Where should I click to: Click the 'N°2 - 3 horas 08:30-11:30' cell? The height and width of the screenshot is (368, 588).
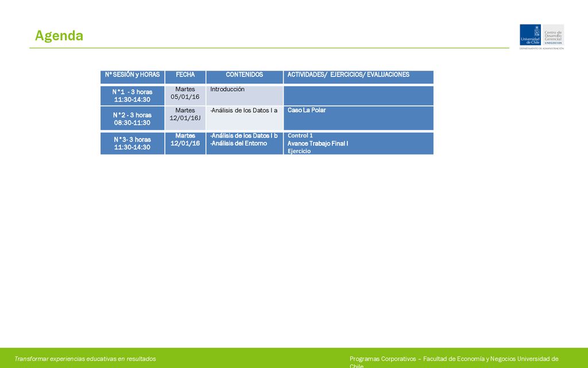(133, 118)
